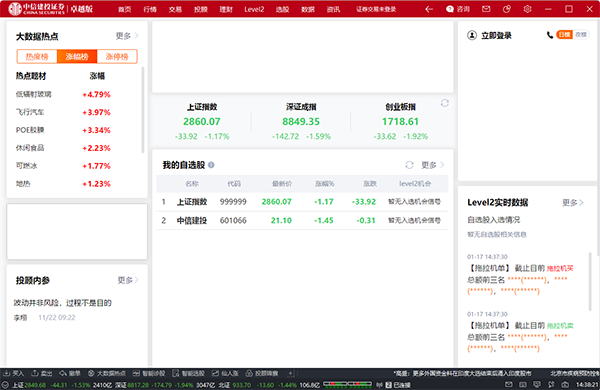Click hot topic POE胶膜

[x=30, y=130]
